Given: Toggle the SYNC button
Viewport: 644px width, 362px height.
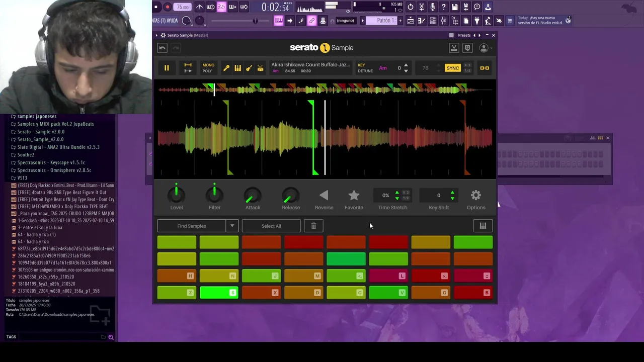Looking at the screenshot, I should pos(453,68).
